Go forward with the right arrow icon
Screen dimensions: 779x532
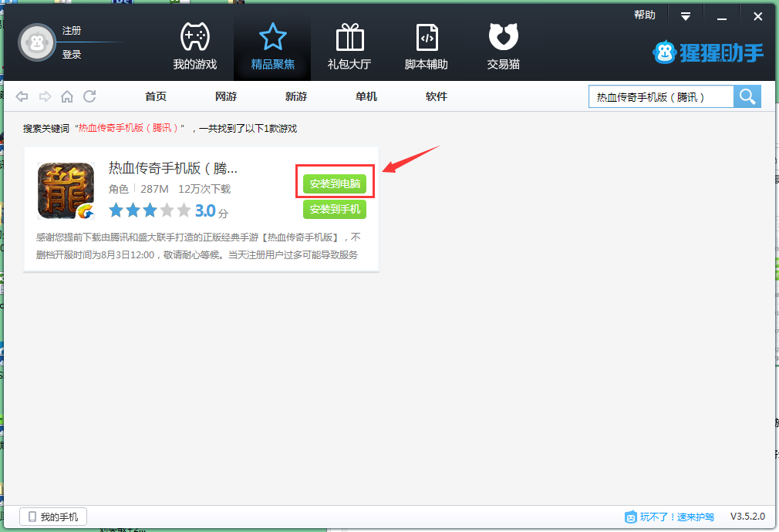click(x=45, y=96)
